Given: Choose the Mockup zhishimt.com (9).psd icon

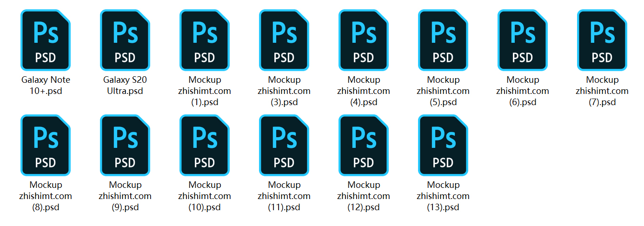Looking at the screenshot, I should [125, 145].
